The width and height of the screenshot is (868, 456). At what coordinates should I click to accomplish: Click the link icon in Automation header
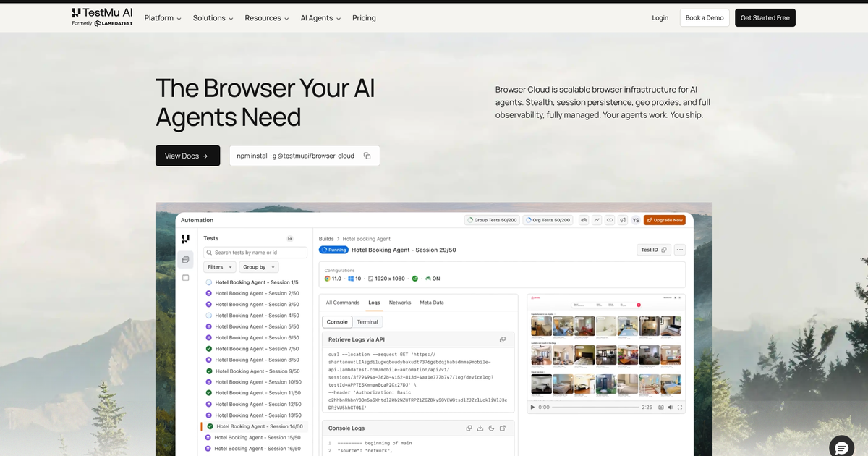point(610,220)
